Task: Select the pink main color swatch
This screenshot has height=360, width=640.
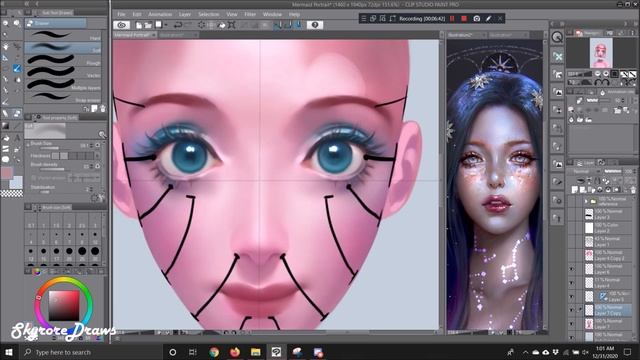Action: click(7, 173)
